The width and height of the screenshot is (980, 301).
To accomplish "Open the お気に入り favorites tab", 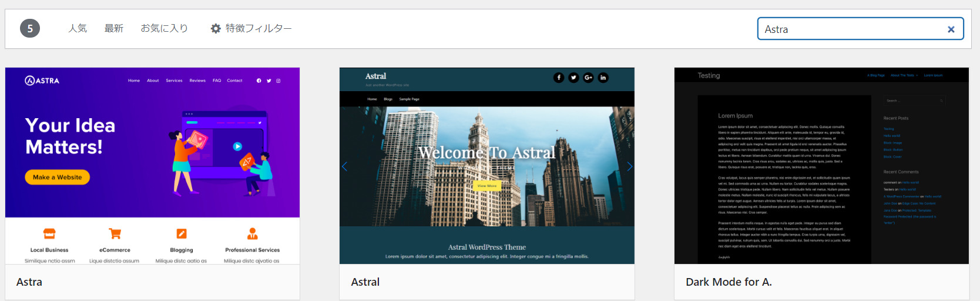I will coord(164,28).
